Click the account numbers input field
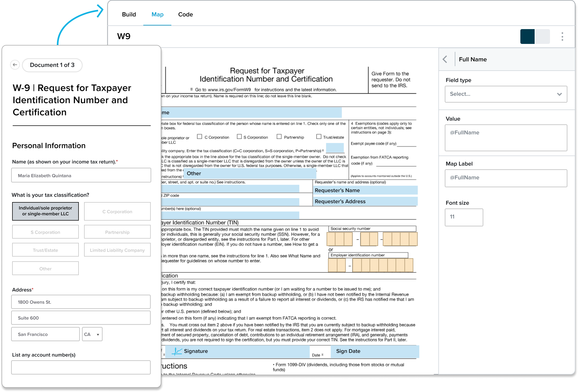578x392 pixels. [81, 367]
